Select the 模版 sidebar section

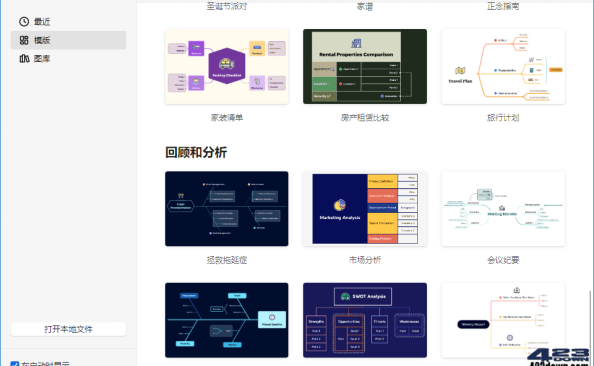pyautogui.click(x=68, y=40)
